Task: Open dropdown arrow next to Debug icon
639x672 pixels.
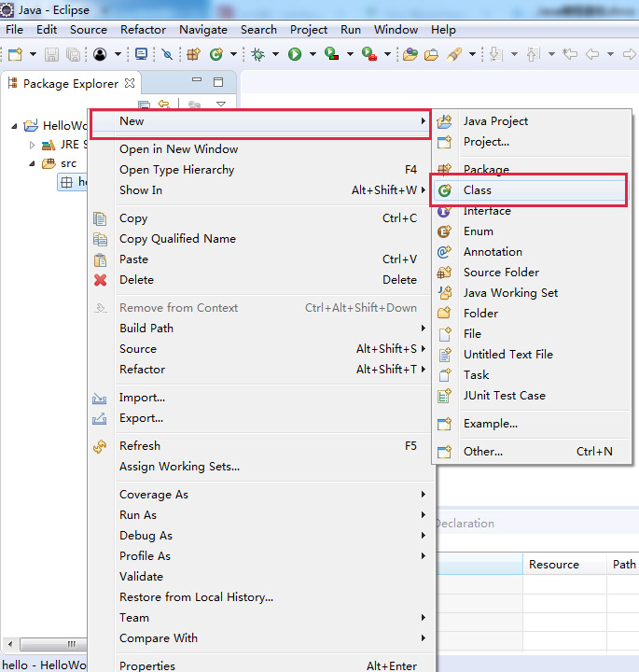Action: [x=275, y=54]
